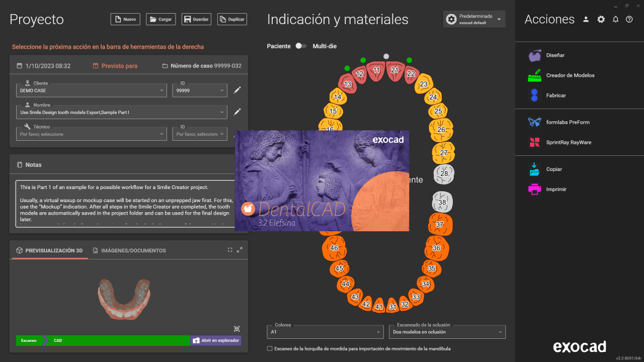The width and height of the screenshot is (644, 362).
Task: Toggle fullscreen for 3D preview
Action: 230,250
